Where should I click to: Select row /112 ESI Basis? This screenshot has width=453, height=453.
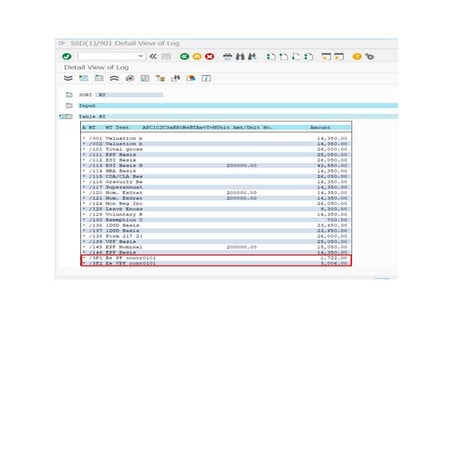click(216, 160)
